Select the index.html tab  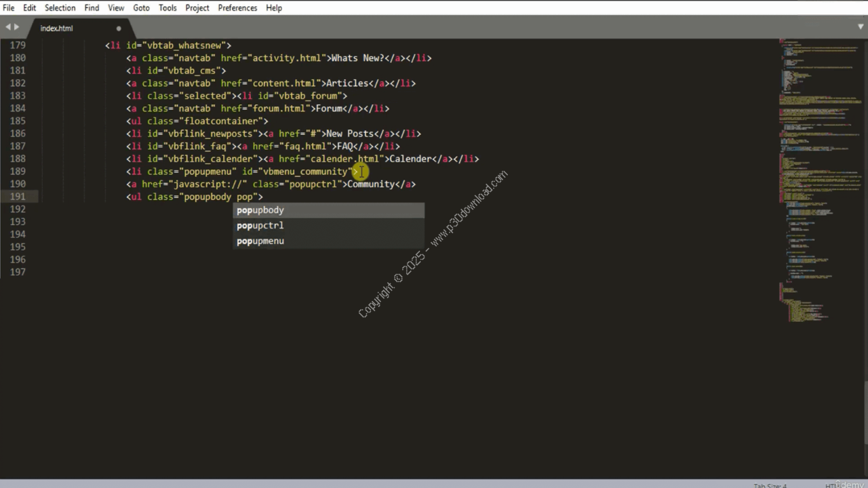57,28
